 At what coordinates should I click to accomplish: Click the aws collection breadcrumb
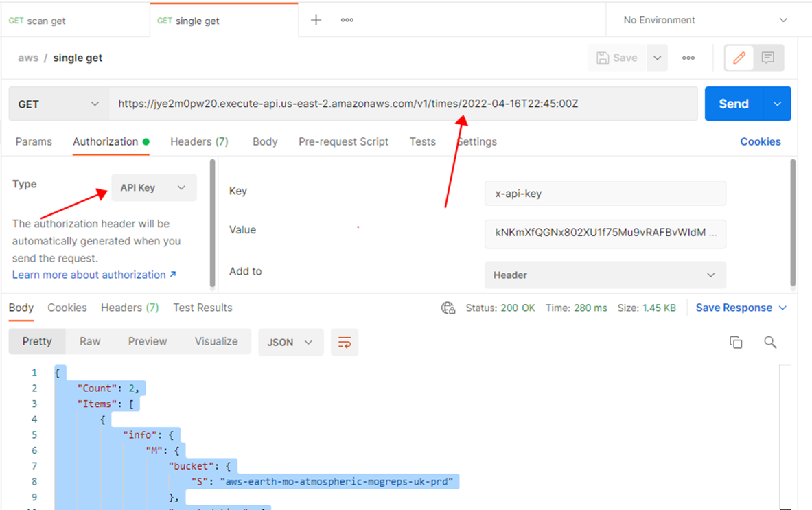28,58
